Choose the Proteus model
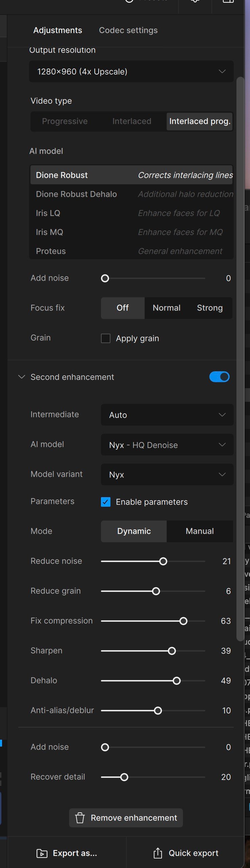The width and height of the screenshot is (250, 868). pyautogui.click(x=131, y=251)
